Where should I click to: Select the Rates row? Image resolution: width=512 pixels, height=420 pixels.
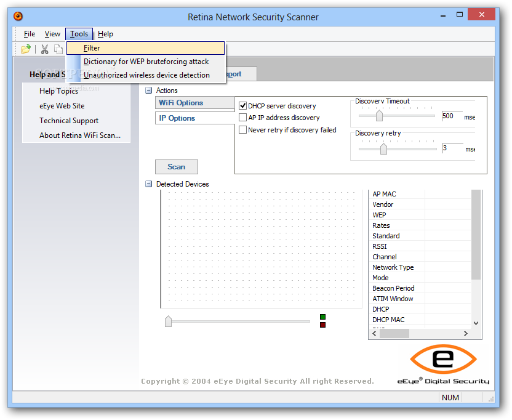[x=420, y=225]
